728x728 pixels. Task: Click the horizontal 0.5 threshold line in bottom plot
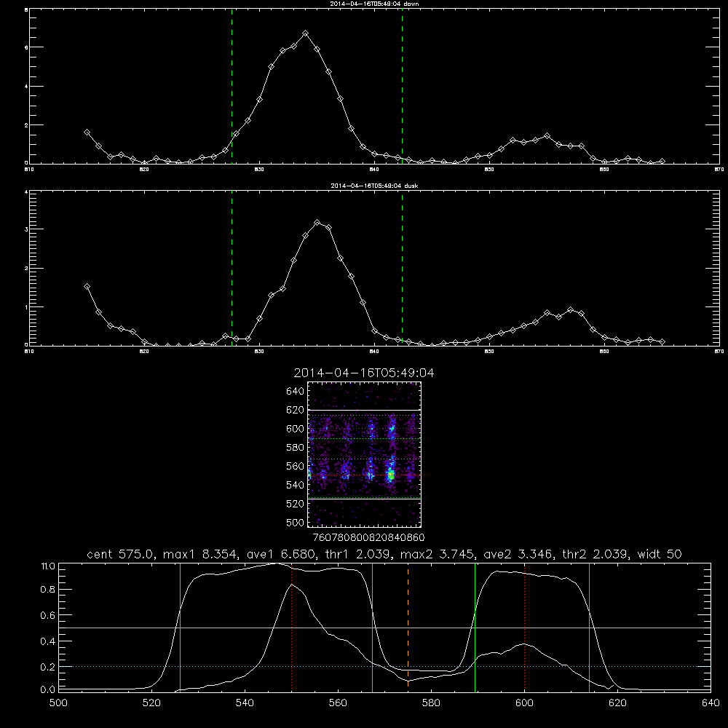(384, 628)
